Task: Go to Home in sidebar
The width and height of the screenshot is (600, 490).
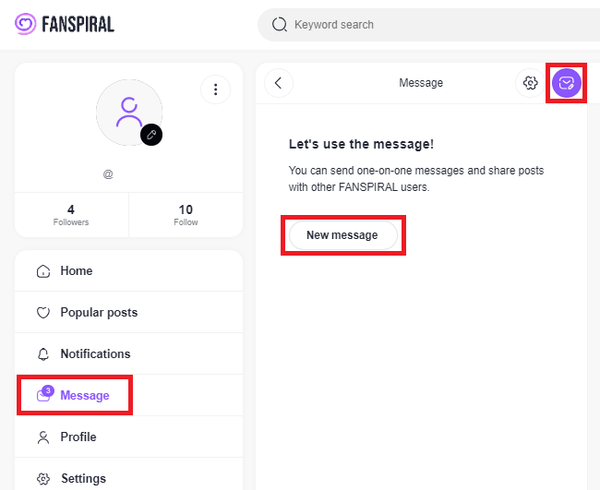Action: point(76,271)
